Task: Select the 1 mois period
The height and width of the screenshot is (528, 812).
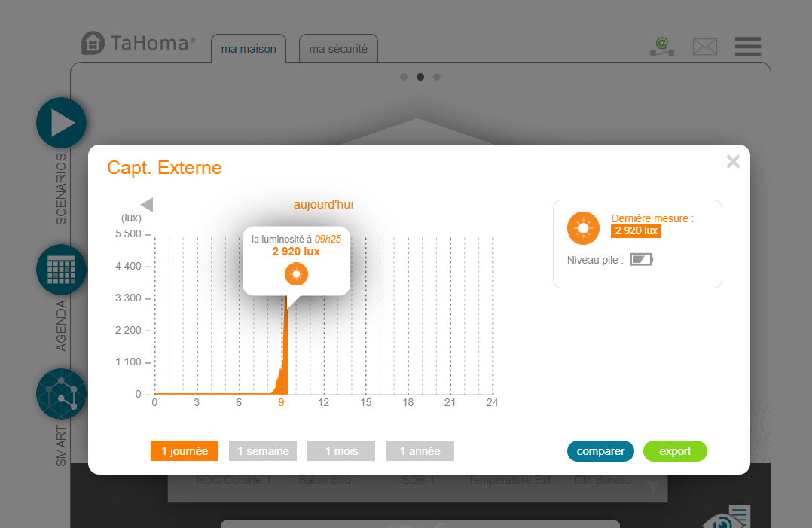Action: (x=341, y=451)
